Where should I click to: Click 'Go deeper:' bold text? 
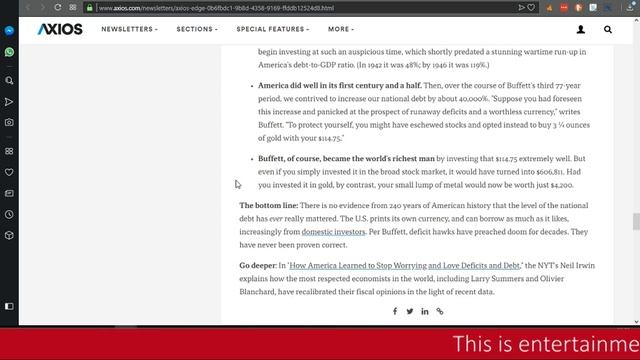point(258,266)
